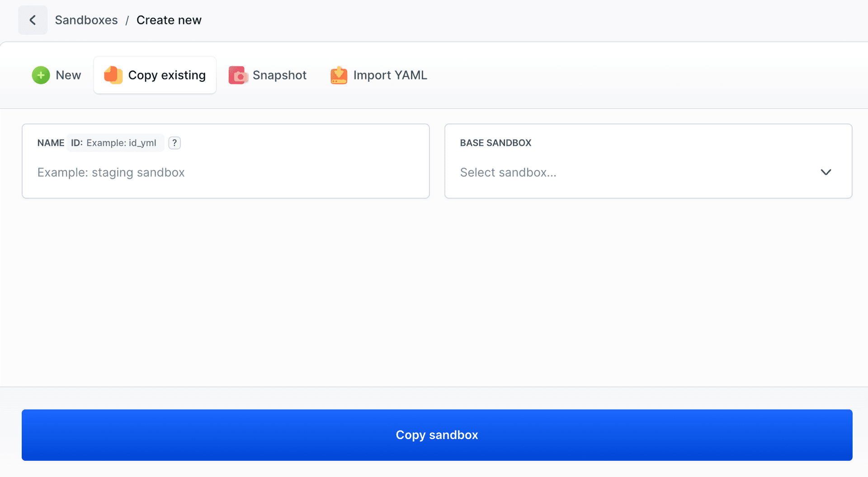The height and width of the screenshot is (477, 868).
Task: Edit the ID field showing id_yml example
Action: 121,143
